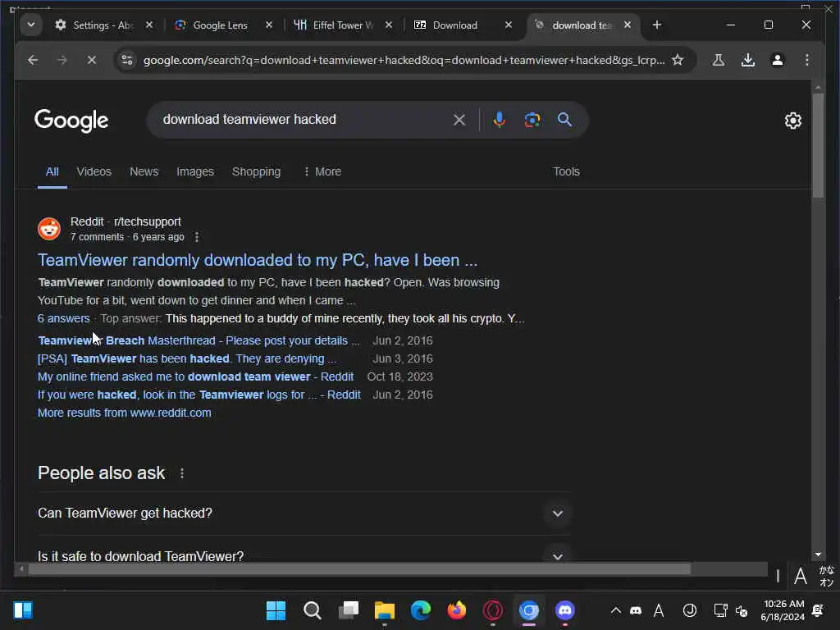840x630 pixels.
Task: Open People also ask options menu
Action: point(182,473)
